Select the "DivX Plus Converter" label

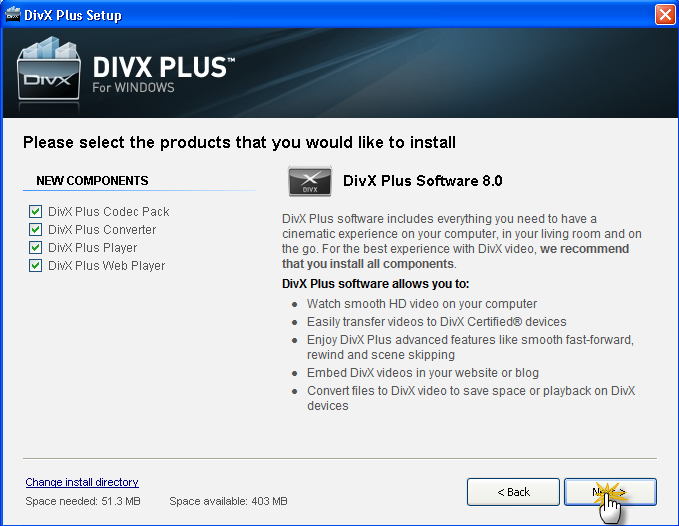[102, 229]
